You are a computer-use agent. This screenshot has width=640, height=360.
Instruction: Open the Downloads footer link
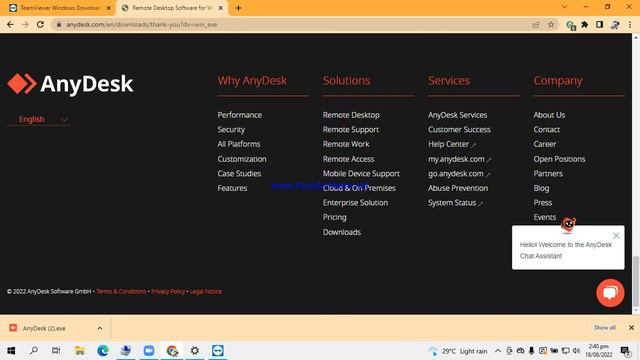point(342,232)
